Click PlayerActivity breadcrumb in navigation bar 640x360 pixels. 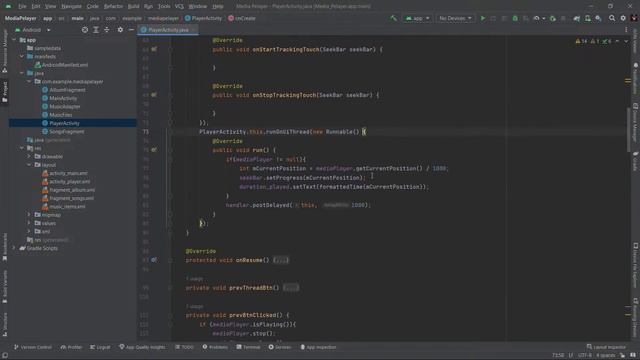203,18
